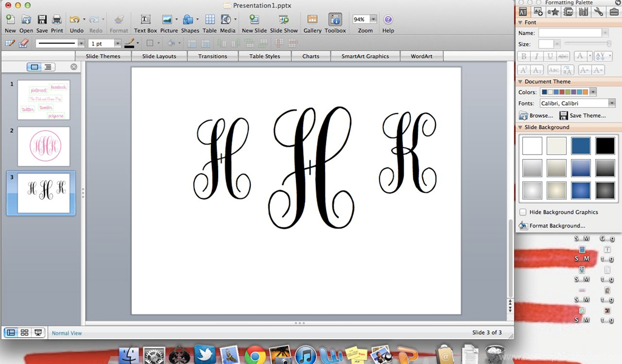This screenshot has height=364, width=622.
Task: Open the Shapes tool
Action: tap(189, 21)
